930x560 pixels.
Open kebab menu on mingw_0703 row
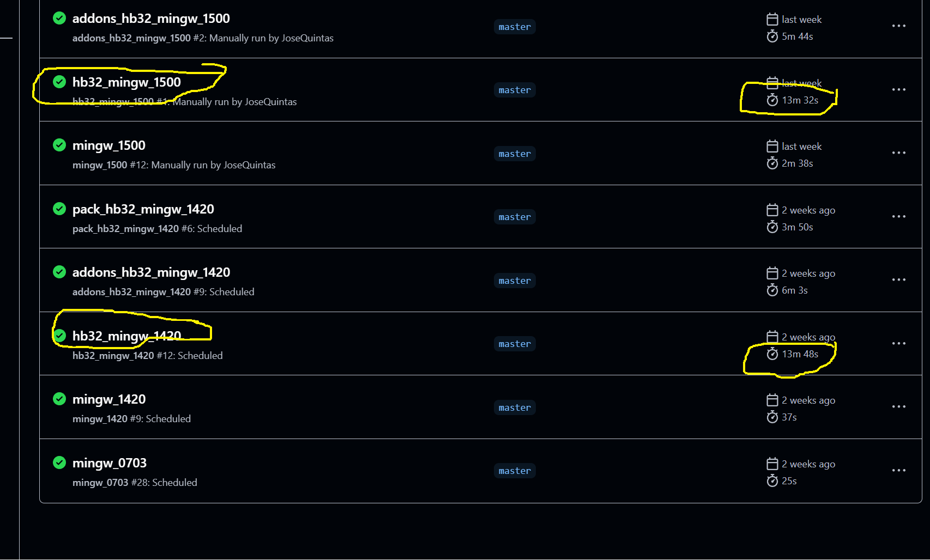pos(898,471)
